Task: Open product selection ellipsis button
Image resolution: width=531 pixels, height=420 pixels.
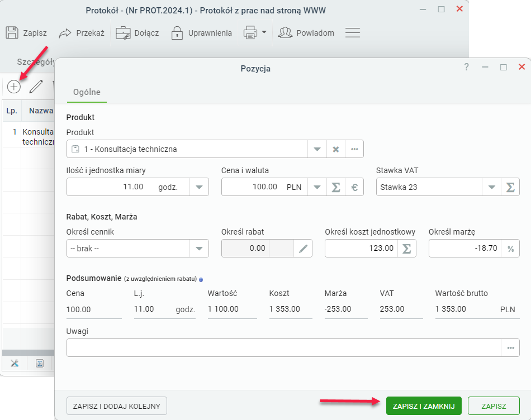Action: pyautogui.click(x=354, y=149)
